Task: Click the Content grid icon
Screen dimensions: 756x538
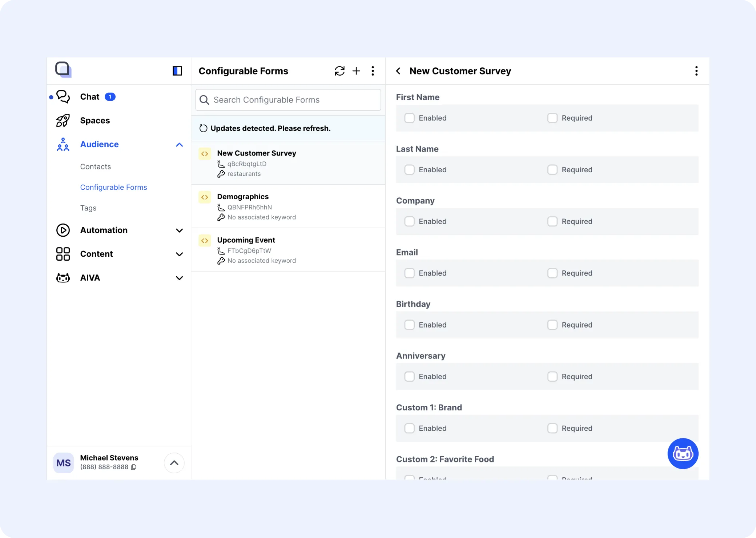Action: pos(63,254)
